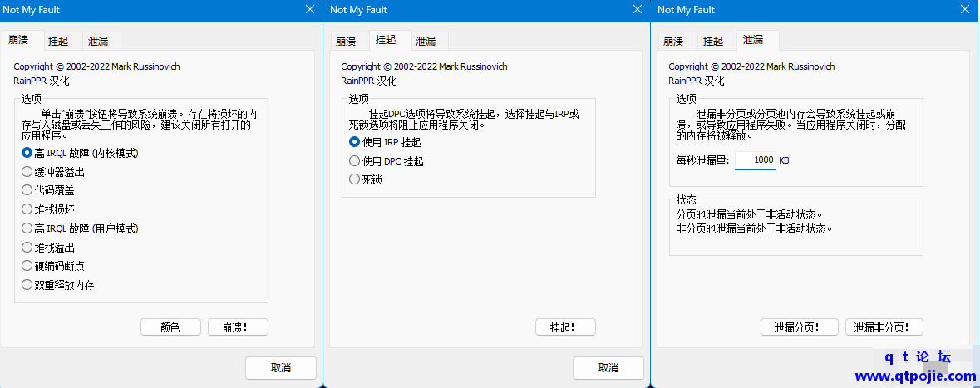Viewport: 980px width, 388px height.
Task: Choose the 双重释放内存 radio option
Action: (58, 285)
